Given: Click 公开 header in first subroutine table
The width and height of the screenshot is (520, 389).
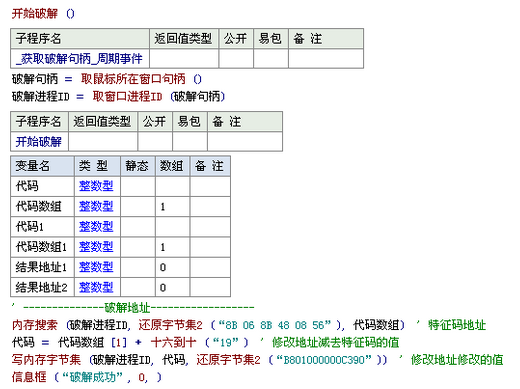Looking at the screenshot, I should click(x=236, y=39).
